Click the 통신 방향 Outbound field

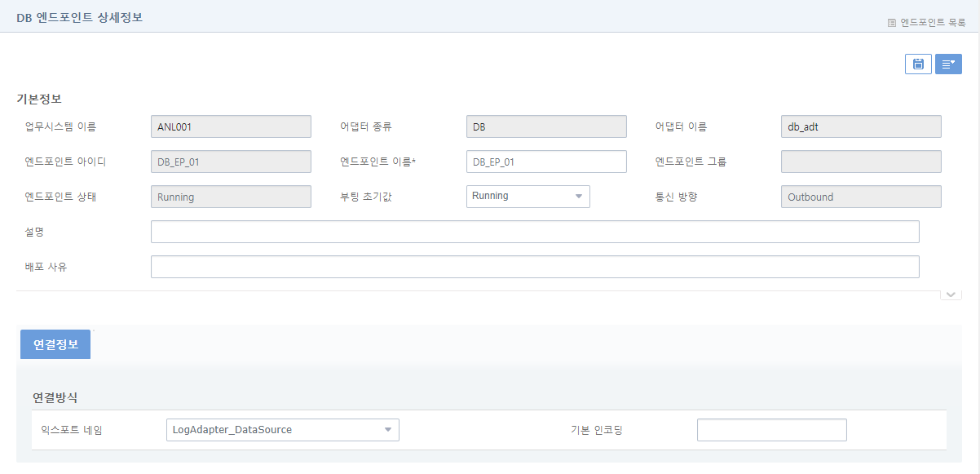coord(861,197)
